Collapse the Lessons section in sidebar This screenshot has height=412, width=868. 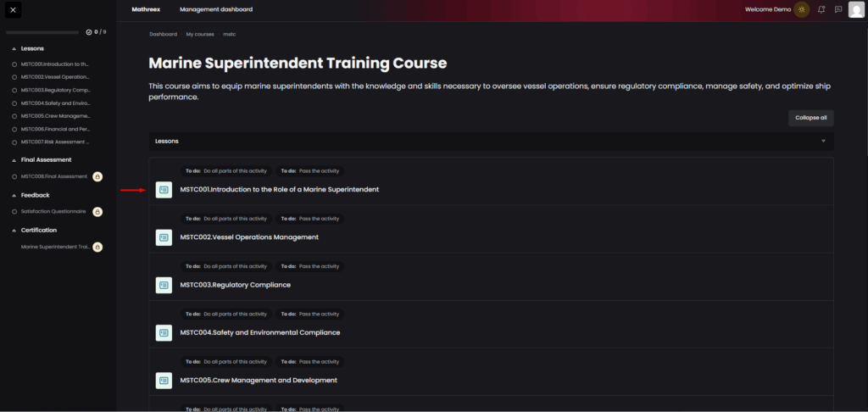[14, 48]
